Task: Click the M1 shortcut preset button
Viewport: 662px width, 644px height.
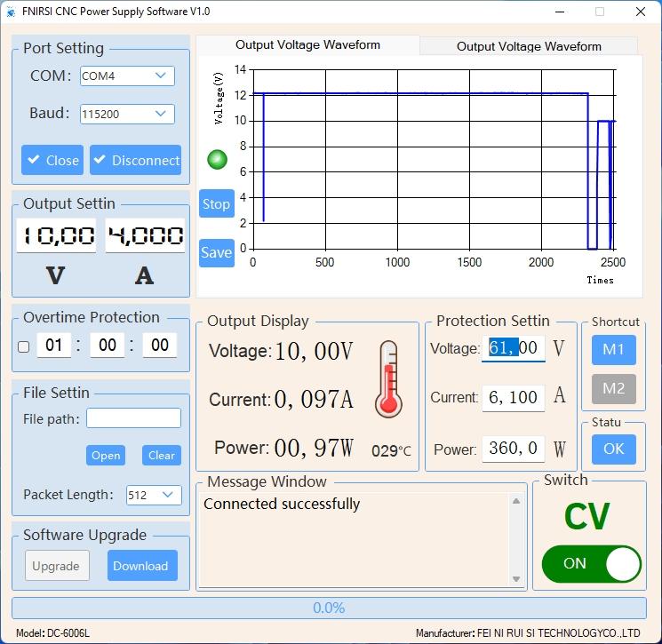Action: [613, 350]
